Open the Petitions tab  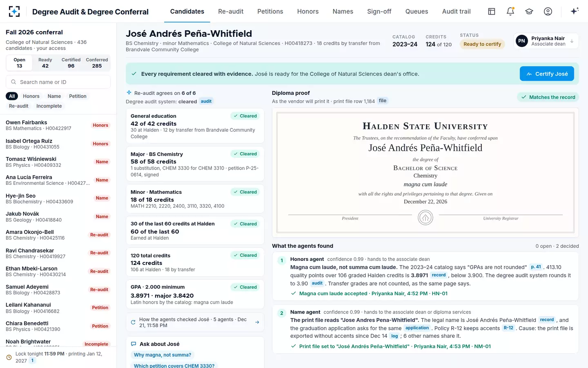click(270, 11)
